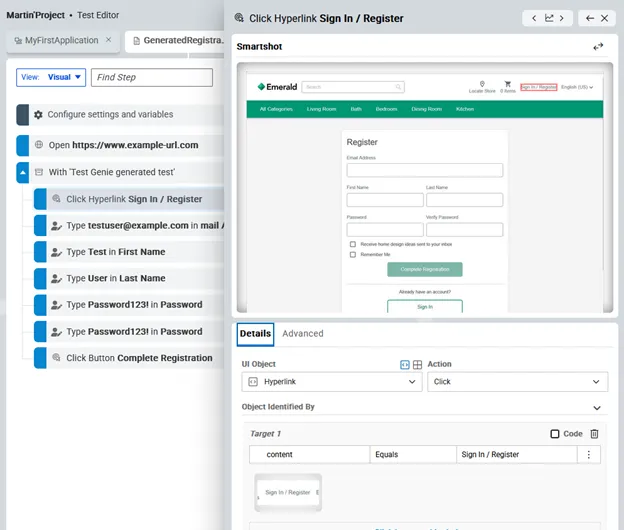The height and width of the screenshot is (530, 624).
Task: Click the type icon on testuser@example.com step
Action: click(x=57, y=226)
